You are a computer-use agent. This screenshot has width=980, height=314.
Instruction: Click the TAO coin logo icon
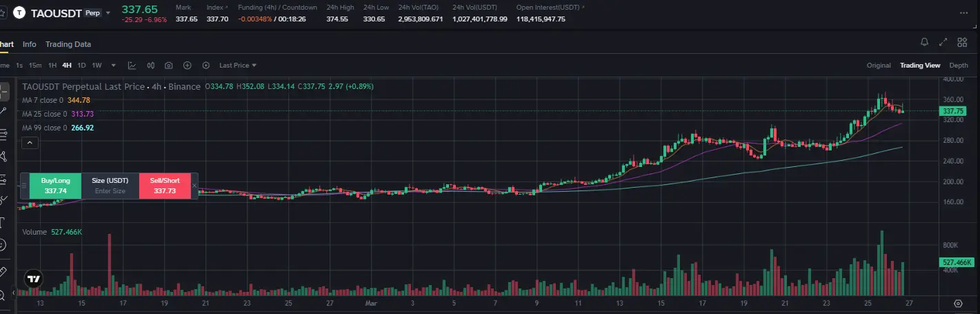click(19, 12)
